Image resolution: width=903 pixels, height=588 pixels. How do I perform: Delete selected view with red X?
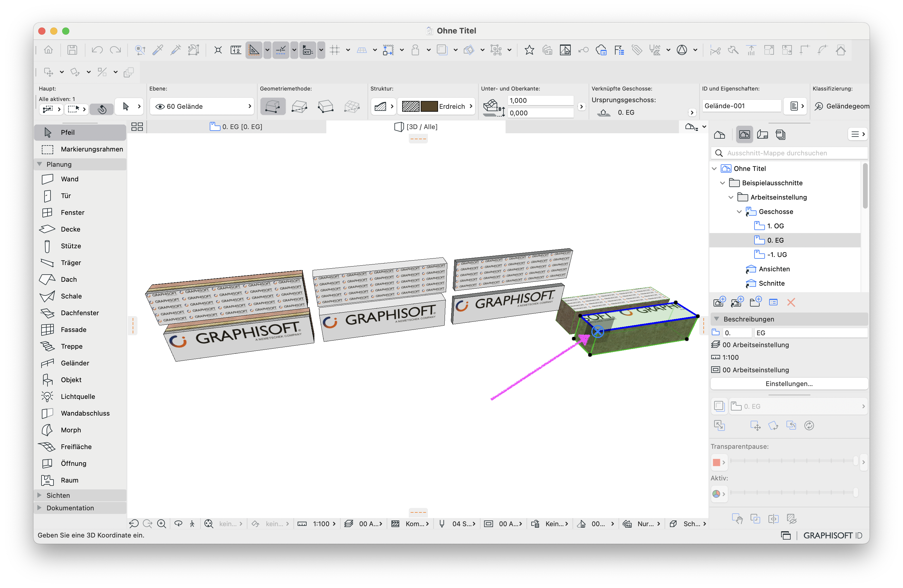click(791, 302)
